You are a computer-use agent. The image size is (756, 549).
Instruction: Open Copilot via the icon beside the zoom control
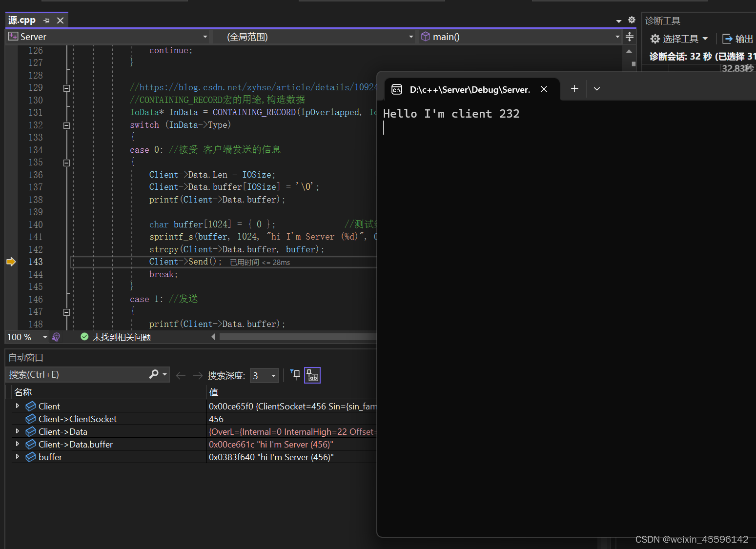click(56, 337)
